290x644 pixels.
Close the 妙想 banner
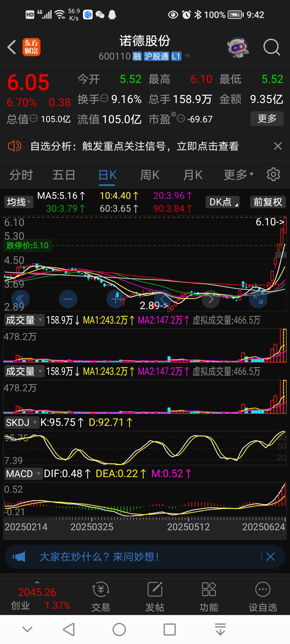coord(270,557)
